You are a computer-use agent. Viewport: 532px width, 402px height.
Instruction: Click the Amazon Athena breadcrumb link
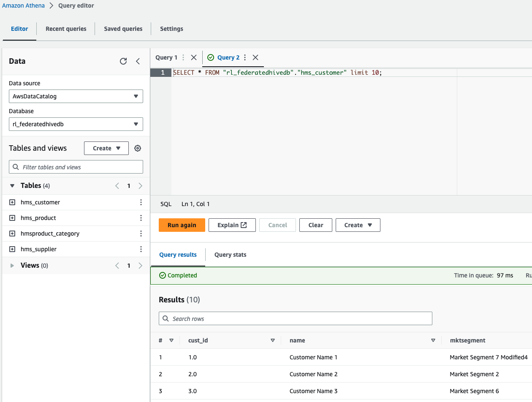23,5
